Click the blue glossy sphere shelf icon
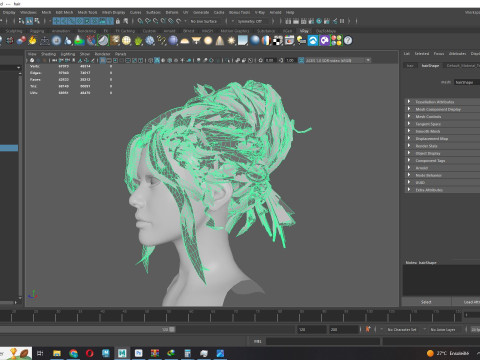Screen dimensions: 480x360 click(x=173, y=40)
